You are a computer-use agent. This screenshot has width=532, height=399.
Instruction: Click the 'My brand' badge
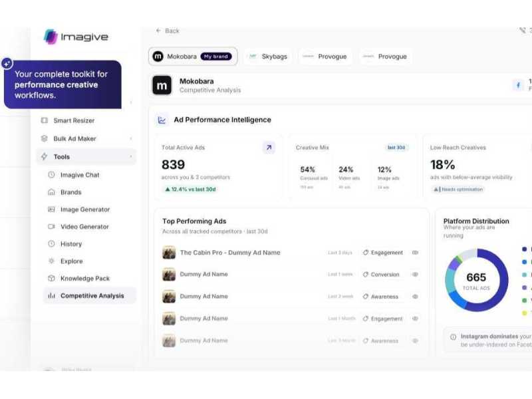(x=215, y=57)
